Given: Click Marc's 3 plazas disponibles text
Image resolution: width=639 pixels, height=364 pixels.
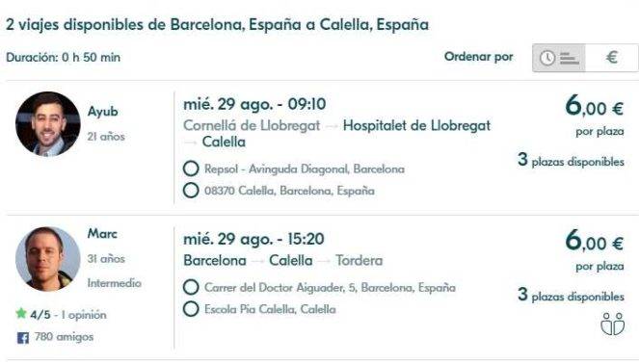Looking at the screenshot, I should click(571, 296).
